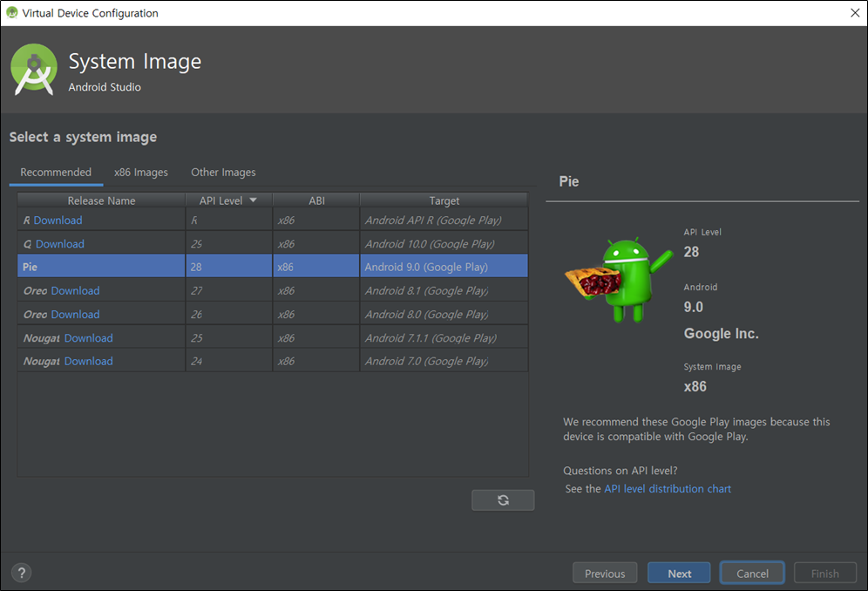This screenshot has height=591, width=868.
Task: Click the Android Pie mascot image
Action: [619, 280]
